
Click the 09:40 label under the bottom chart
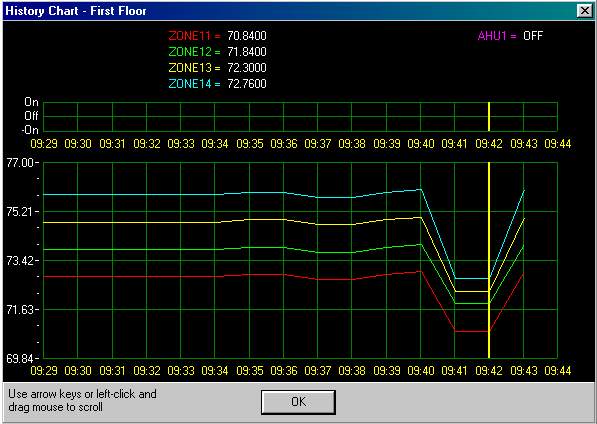(x=421, y=371)
